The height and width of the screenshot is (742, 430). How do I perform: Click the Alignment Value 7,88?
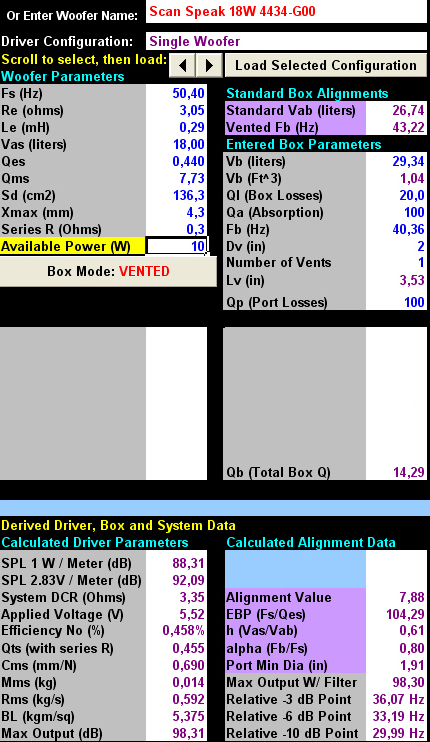(412, 597)
